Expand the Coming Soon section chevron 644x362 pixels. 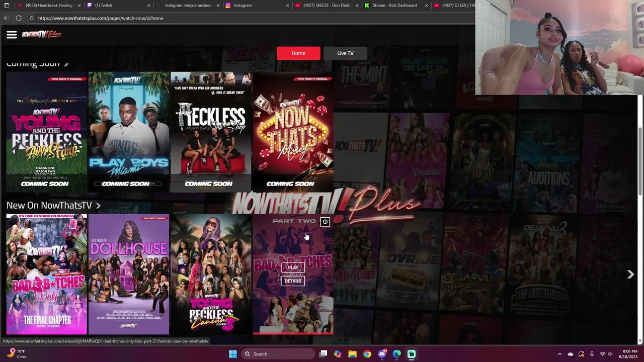[66, 64]
